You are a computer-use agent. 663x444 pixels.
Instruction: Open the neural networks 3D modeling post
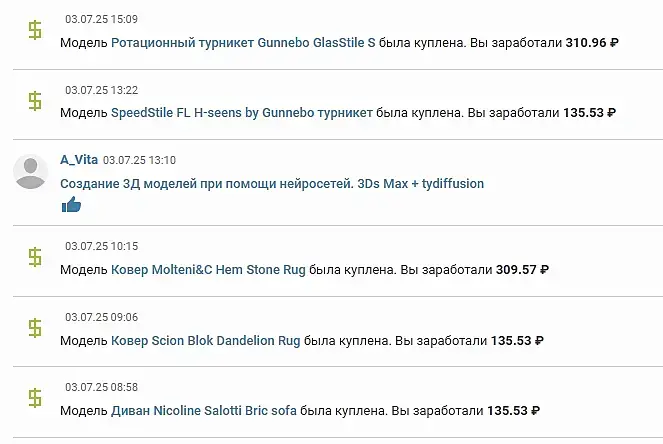[x=272, y=184]
